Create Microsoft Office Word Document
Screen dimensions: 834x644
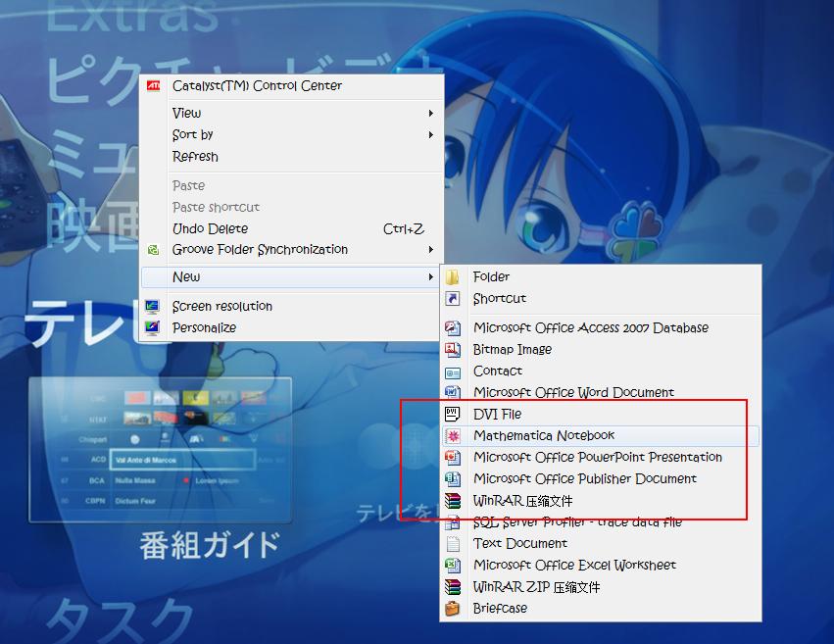601,392
